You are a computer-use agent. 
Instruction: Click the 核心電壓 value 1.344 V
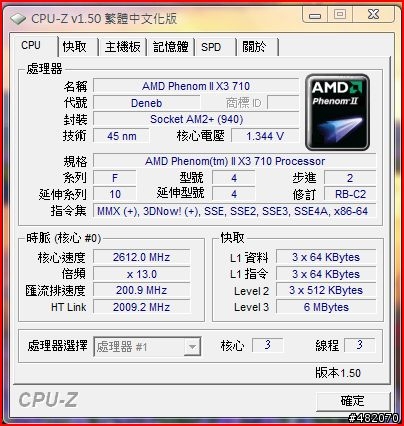(x=265, y=136)
